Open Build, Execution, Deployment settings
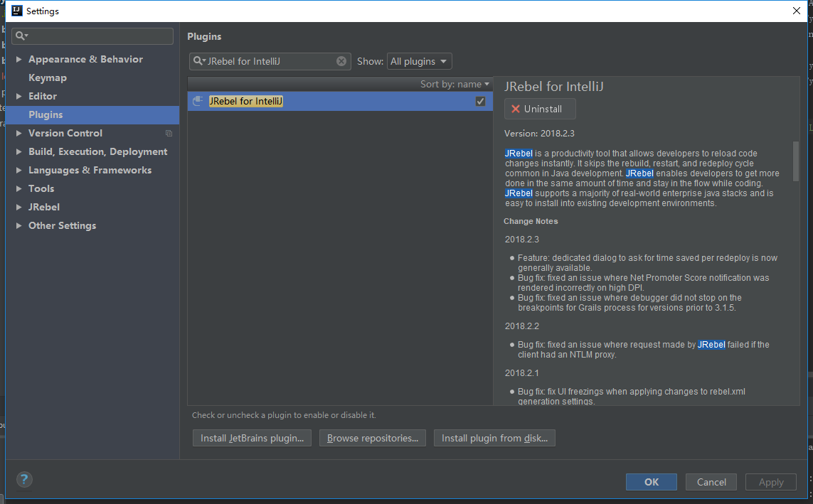The height and width of the screenshot is (504, 813). coord(98,151)
